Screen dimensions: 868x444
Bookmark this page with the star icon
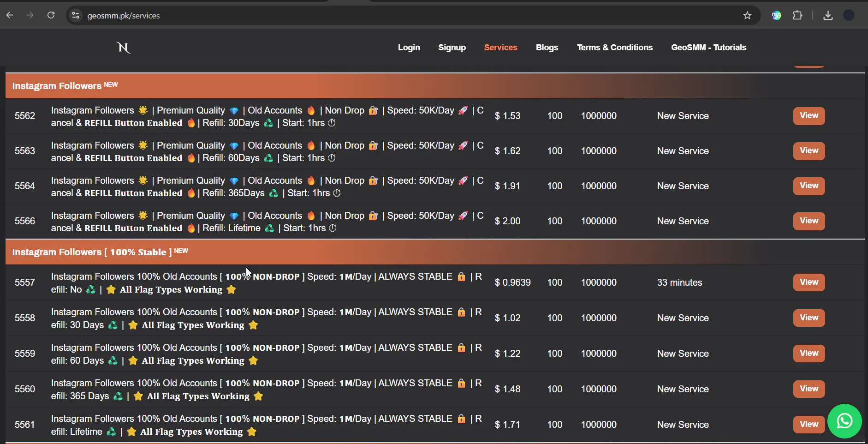click(x=747, y=15)
